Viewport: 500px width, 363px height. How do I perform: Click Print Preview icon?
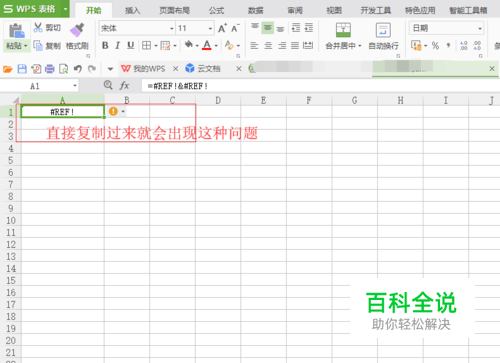[63, 69]
